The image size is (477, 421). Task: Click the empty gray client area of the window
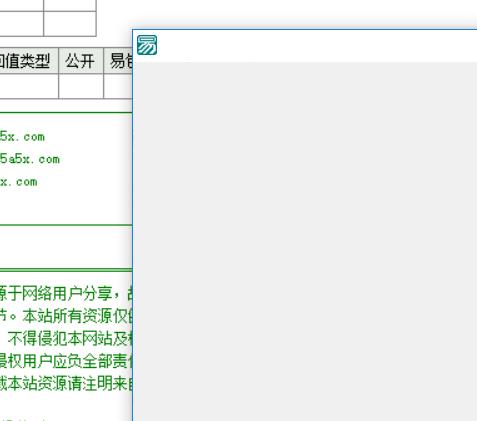(305, 241)
